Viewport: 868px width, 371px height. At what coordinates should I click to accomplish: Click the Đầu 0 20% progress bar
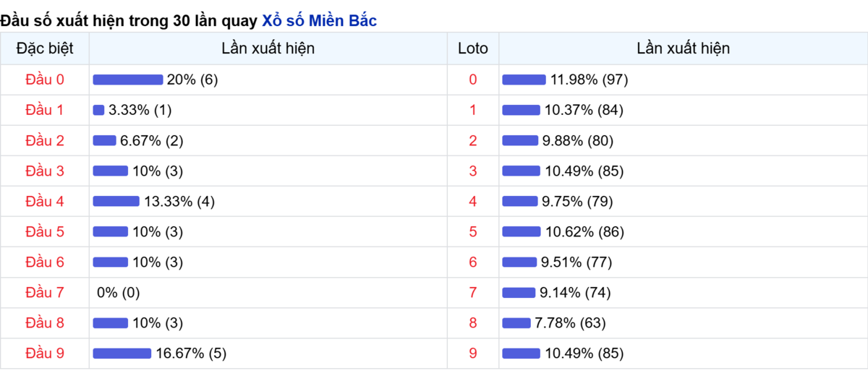click(x=128, y=80)
